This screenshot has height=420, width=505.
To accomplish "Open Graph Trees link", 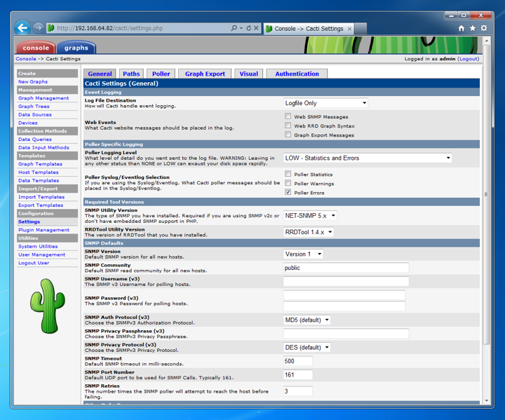I will pos(34,107).
